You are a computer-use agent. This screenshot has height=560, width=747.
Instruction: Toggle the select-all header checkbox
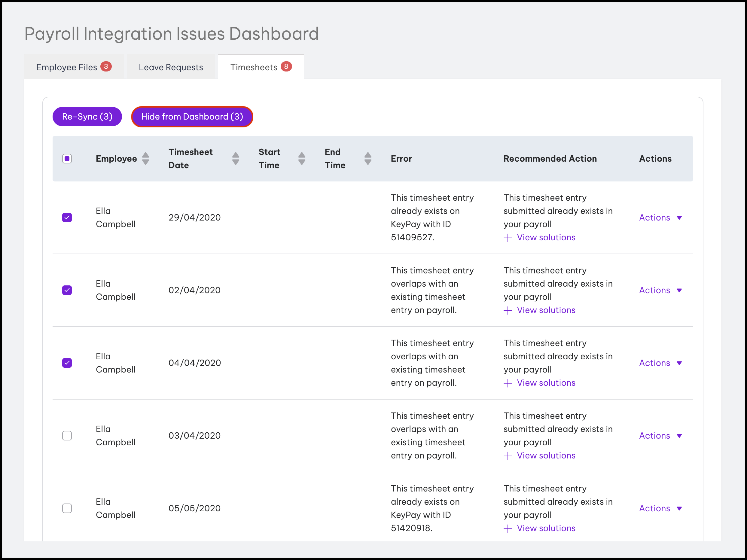[67, 159]
